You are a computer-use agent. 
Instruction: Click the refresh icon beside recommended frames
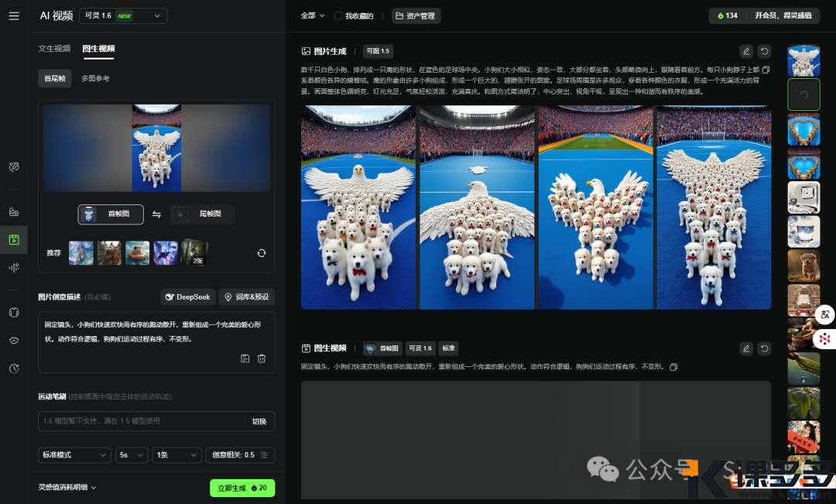262,252
